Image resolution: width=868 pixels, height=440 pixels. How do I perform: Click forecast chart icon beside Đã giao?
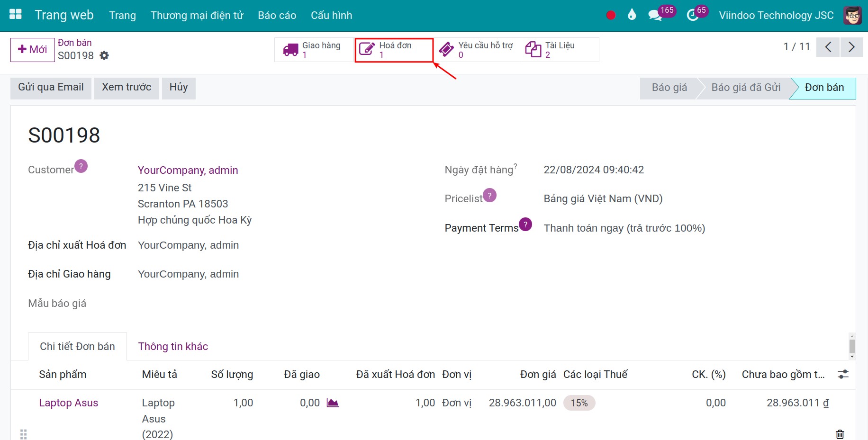point(333,403)
